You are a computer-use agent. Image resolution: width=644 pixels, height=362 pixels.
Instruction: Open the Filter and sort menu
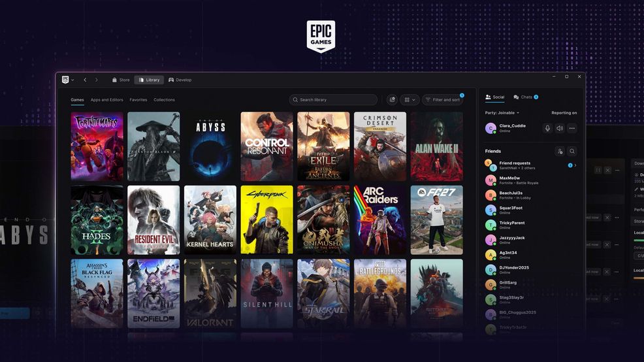pyautogui.click(x=442, y=99)
